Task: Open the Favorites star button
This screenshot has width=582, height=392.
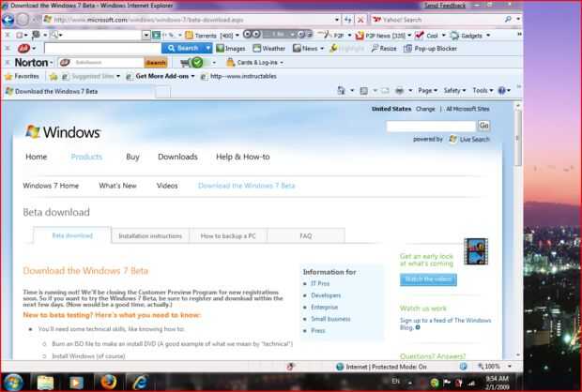Action: 22,76
